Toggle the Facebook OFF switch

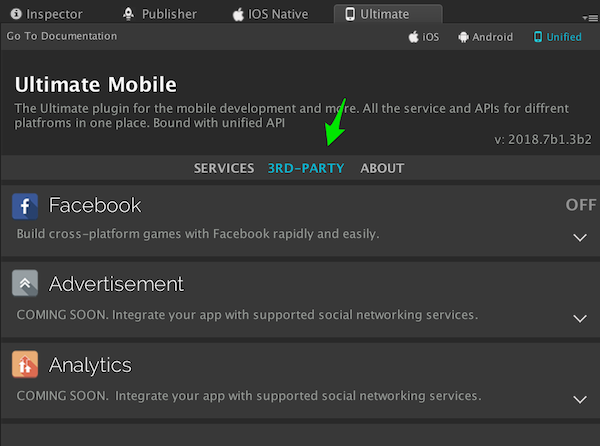click(580, 205)
